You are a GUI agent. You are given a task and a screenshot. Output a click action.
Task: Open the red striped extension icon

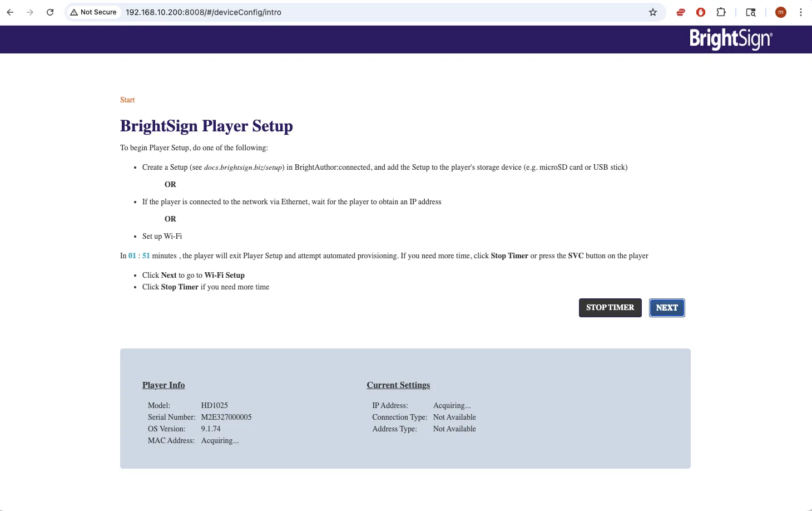tap(681, 12)
